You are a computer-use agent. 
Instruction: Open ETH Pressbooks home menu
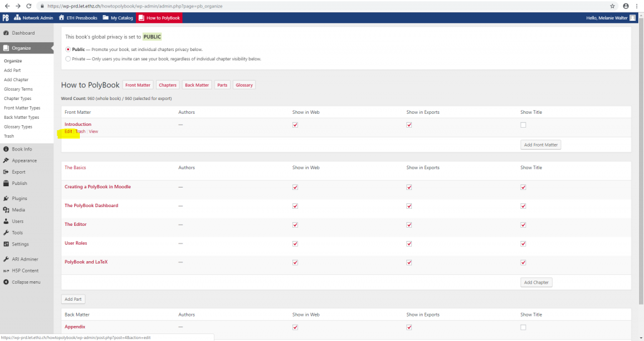(x=78, y=18)
